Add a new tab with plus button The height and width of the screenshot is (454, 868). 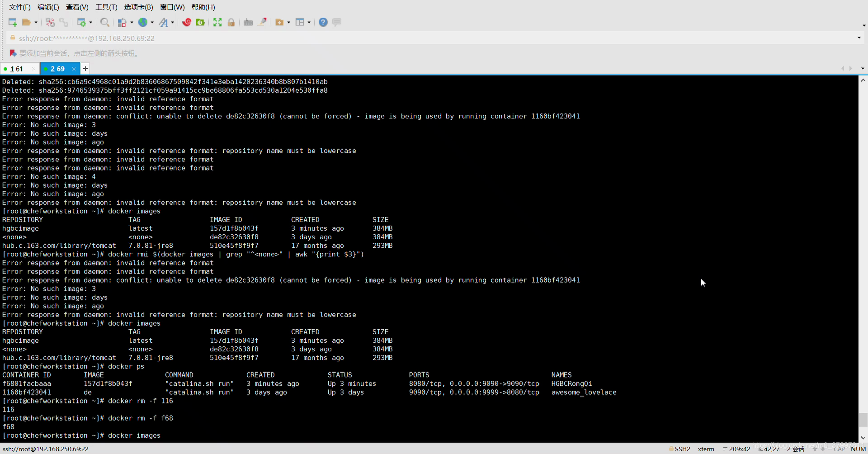[x=85, y=69]
